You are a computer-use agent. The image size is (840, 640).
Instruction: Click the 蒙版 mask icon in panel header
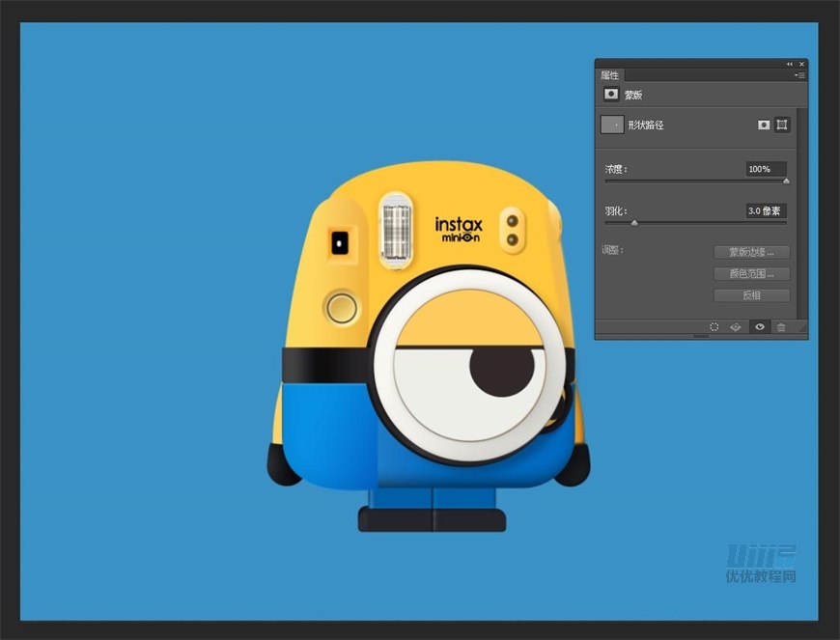tap(610, 95)
